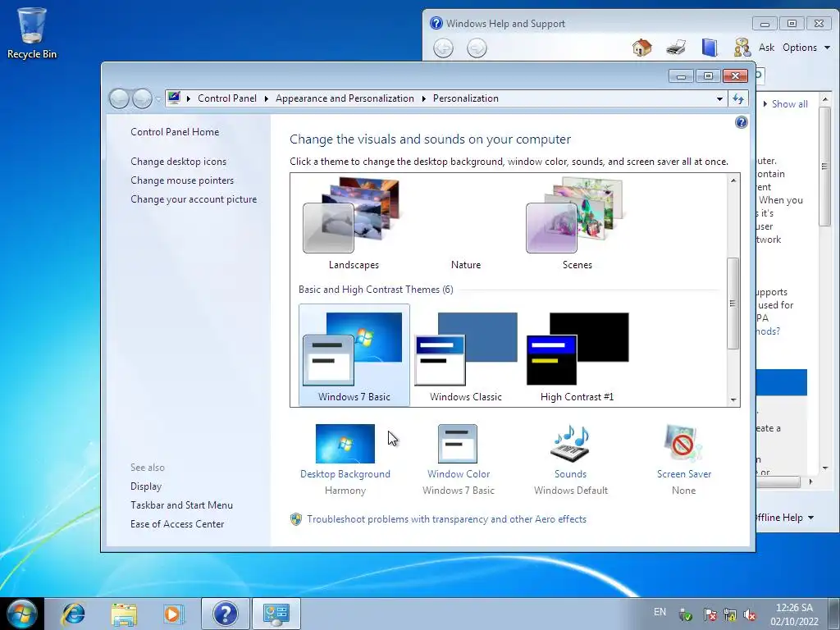Open the Recycle Bin desktop icon
The height and width of the screenshot is (630, 840).
point(32,33)
